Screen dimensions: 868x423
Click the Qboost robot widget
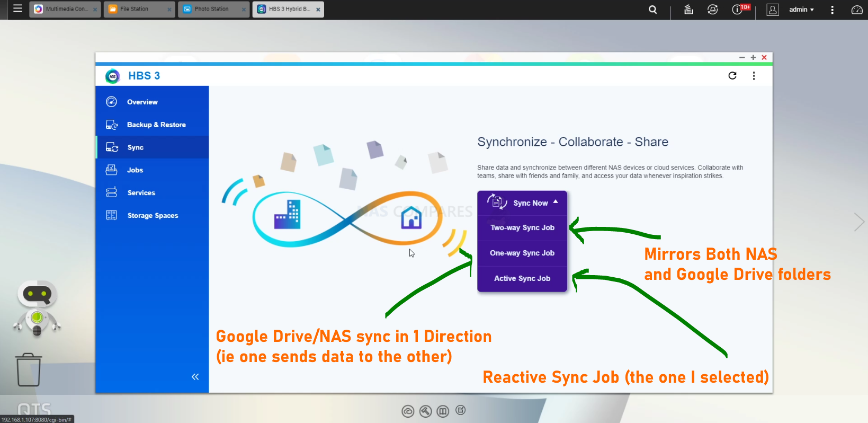click(x=37, y=309)
